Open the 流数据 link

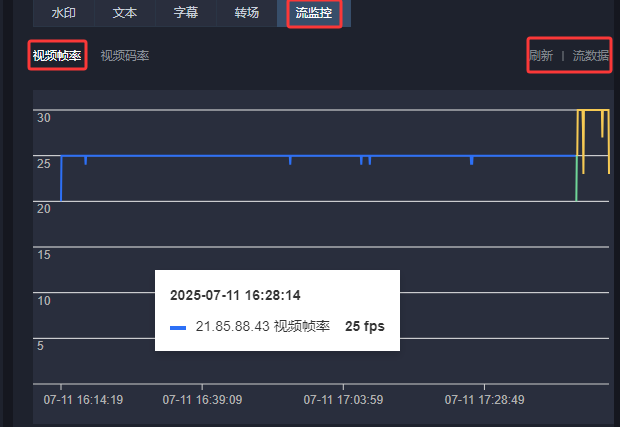[x=591, y=56]
